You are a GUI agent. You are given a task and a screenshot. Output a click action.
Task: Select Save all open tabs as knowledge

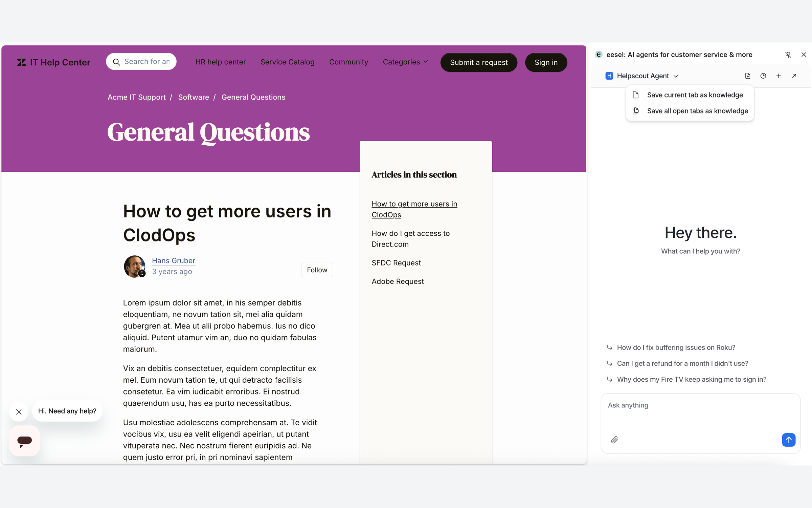690,111
